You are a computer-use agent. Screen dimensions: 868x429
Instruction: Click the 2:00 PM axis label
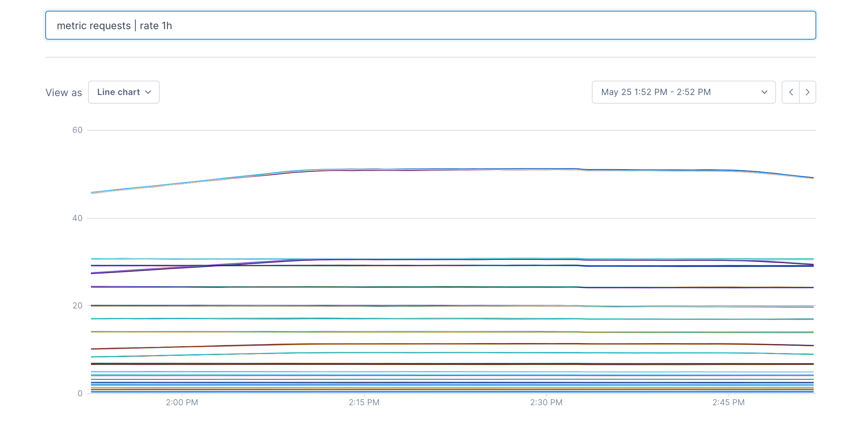182,402
